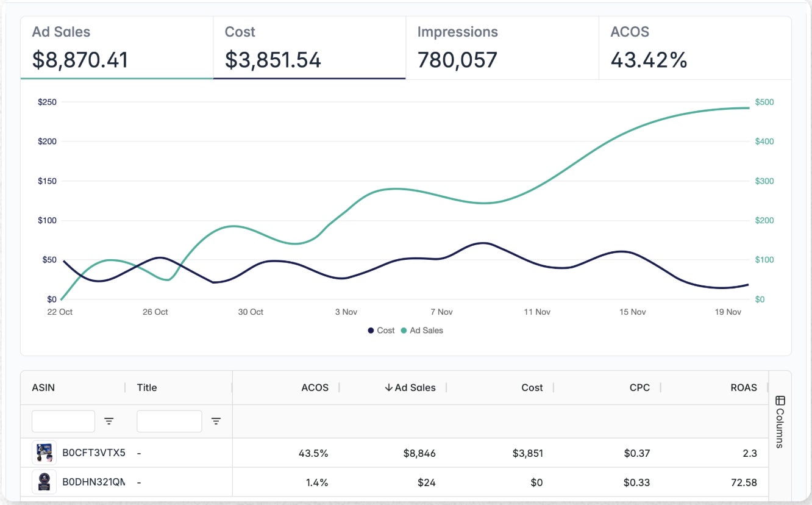Open filter icon next to ASIN input

[109, 421]
